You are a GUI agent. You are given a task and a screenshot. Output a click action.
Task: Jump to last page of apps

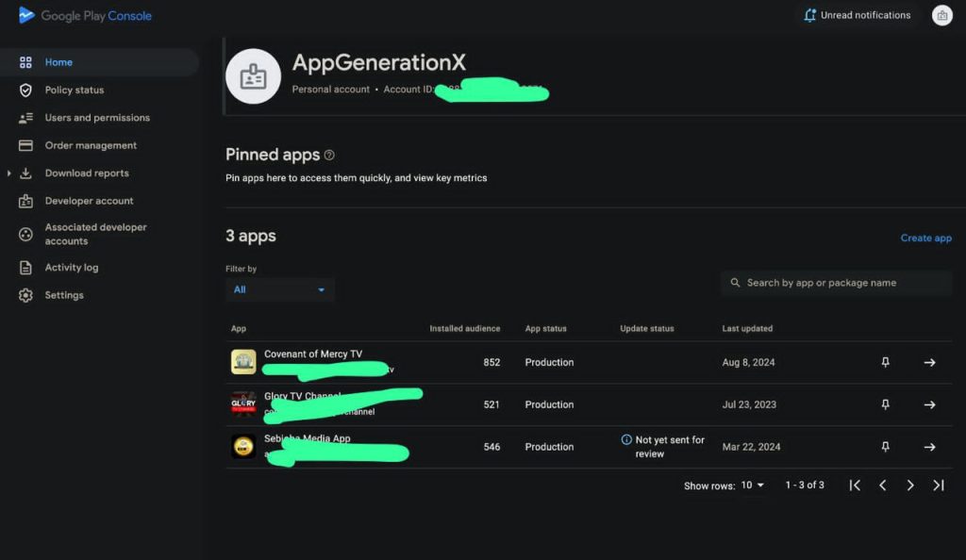[x=939, y=486]
